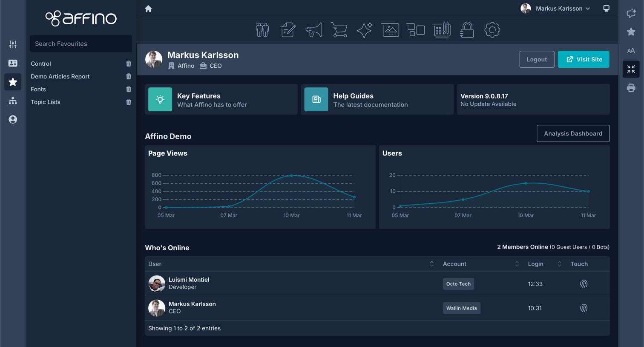The height and width of the screenshot is (347, 644).
Task: Click the Visit Site button
Action: click(x=584, y=59)
